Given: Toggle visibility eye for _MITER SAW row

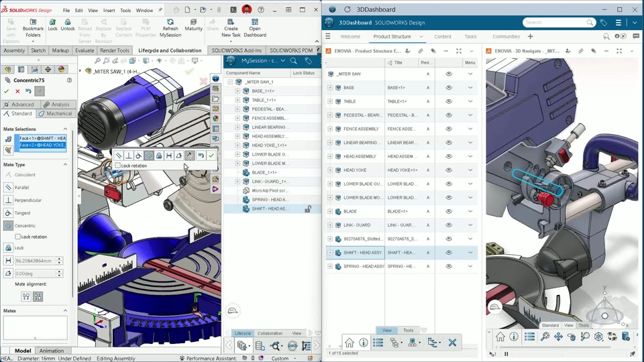Looking at the screenshot, I should 449,74.
